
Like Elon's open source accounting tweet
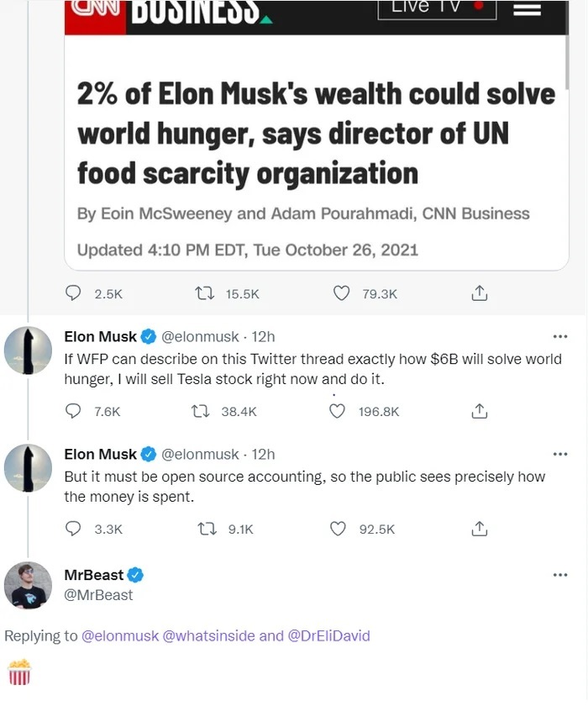click(x=338, y=529)
